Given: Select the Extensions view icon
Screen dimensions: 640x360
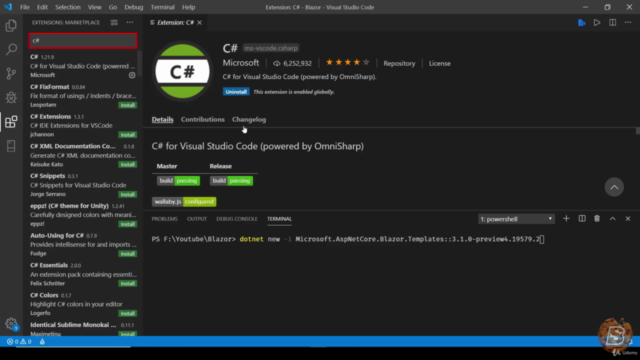Looking at the screenshot, I should coord(11,122).
